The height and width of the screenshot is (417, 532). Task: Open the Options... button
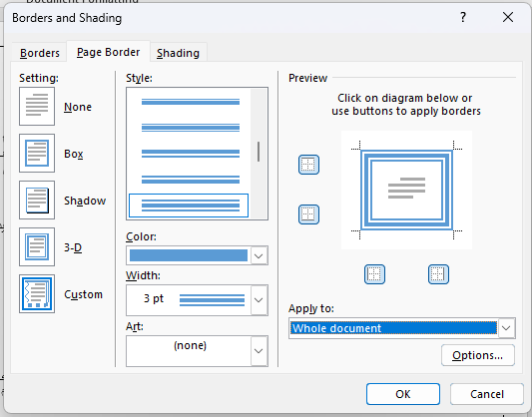coord(478,355)
